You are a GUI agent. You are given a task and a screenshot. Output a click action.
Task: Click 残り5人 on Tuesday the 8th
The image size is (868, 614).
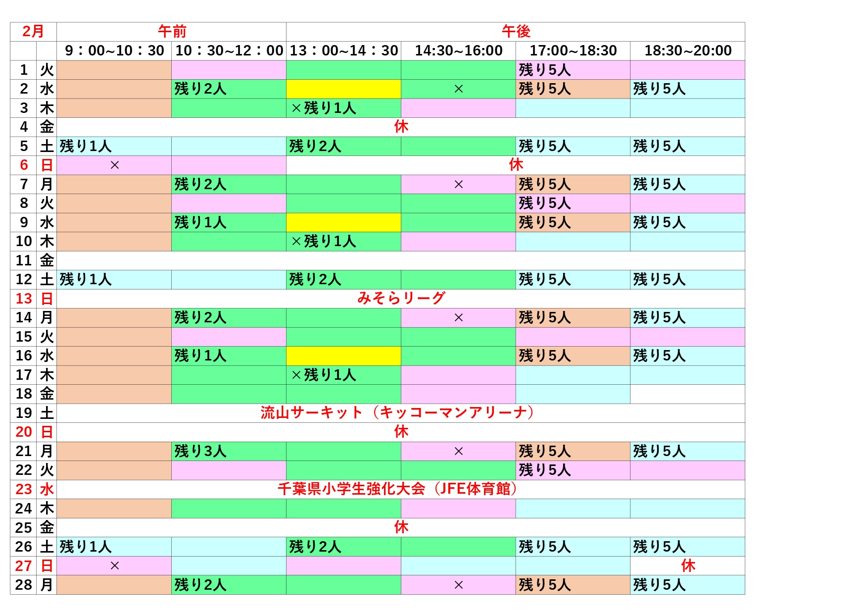(x=545, y=203)
